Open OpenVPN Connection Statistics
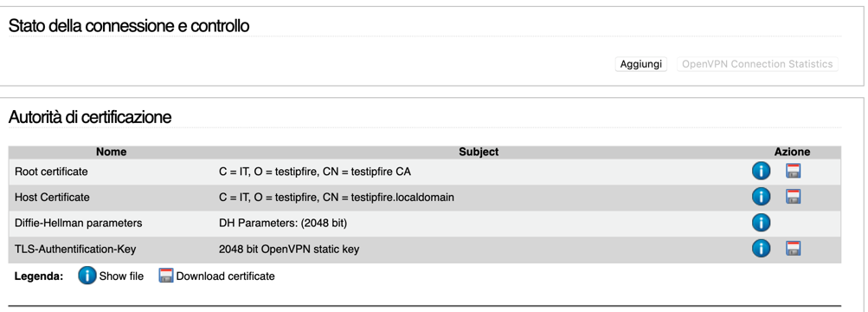 pyautogui.click(x=757, y=64)
